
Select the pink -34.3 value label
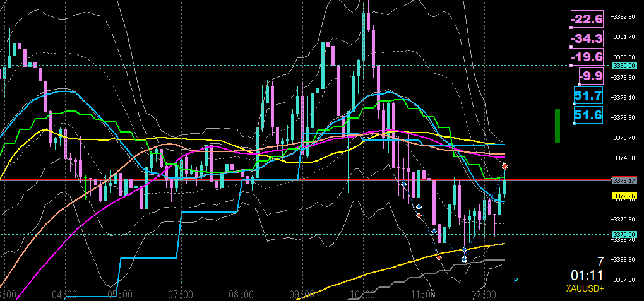tap(587, 38)
